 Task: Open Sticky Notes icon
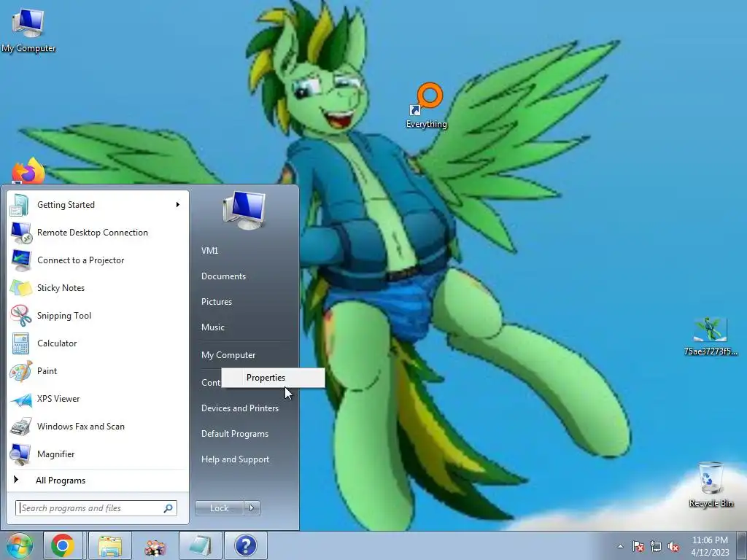[x=20, y=288]
